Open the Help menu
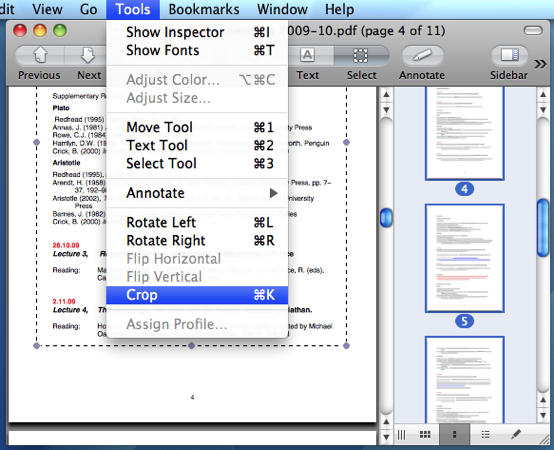Image resolution: width=554 pixels, height=450 pixels. 340,9
